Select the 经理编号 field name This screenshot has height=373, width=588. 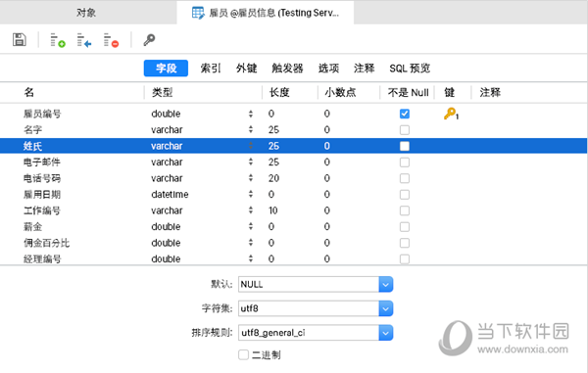tap(42, 258)
